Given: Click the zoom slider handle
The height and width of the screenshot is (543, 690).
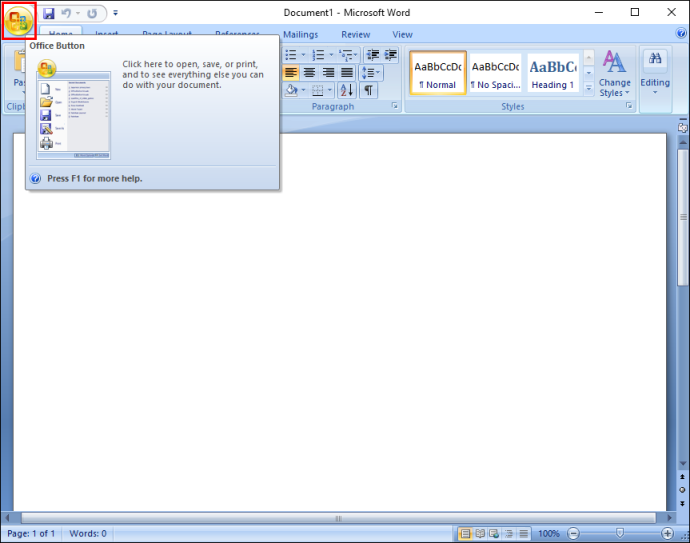Looking at the screenshot, I should [620, 533].
